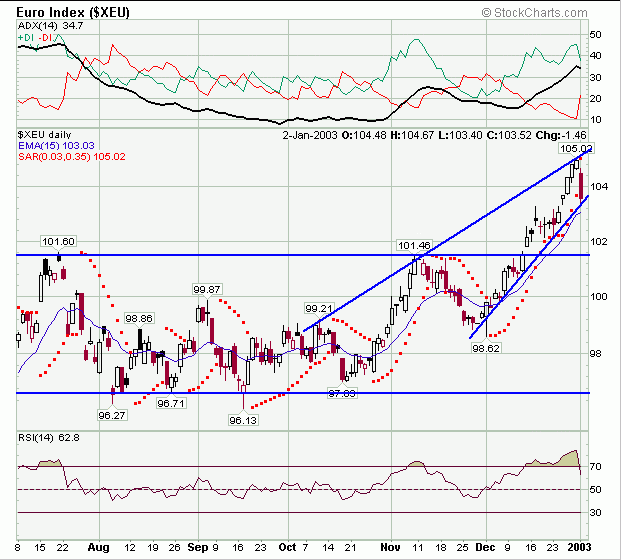
Task: Click the Sep month axis label
Action: point(198,548)
